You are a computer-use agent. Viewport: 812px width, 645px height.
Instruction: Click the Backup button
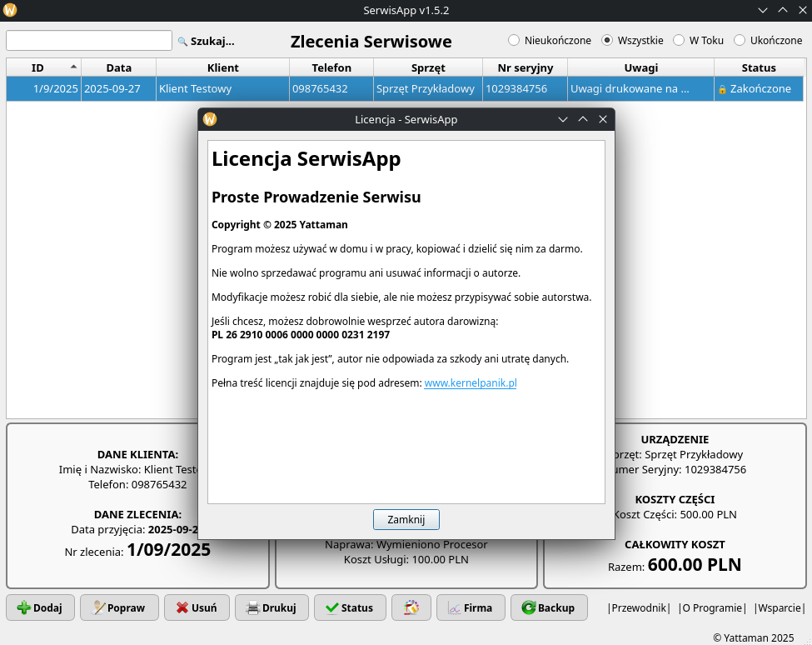point(549,607)
